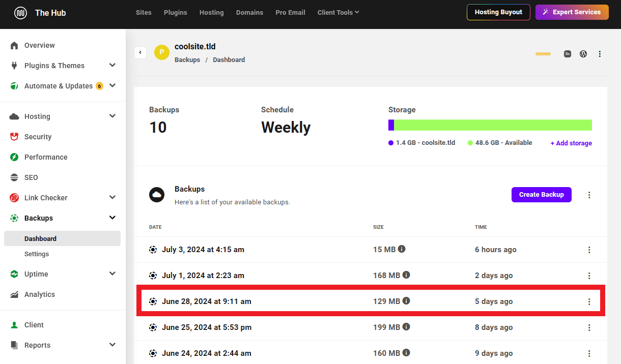Screen dimensions: 621x364
Task: Open the site options kebab menu
Action: click(x=600, y=53)
